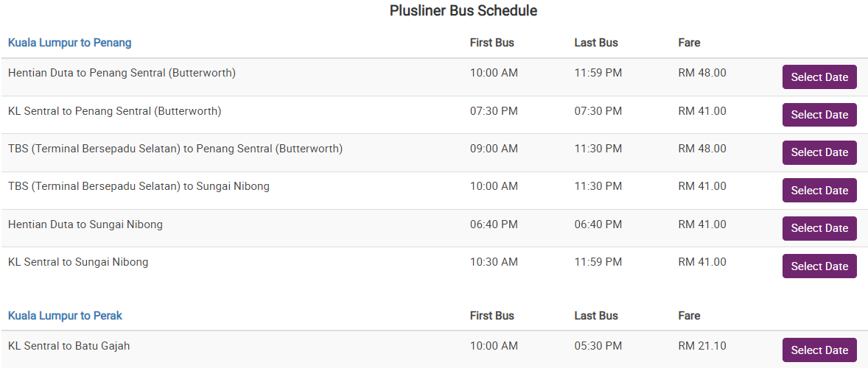Select Date for Hentian Duta to Sungai Nibong
The image size is (868, 368).
point(819,228)
